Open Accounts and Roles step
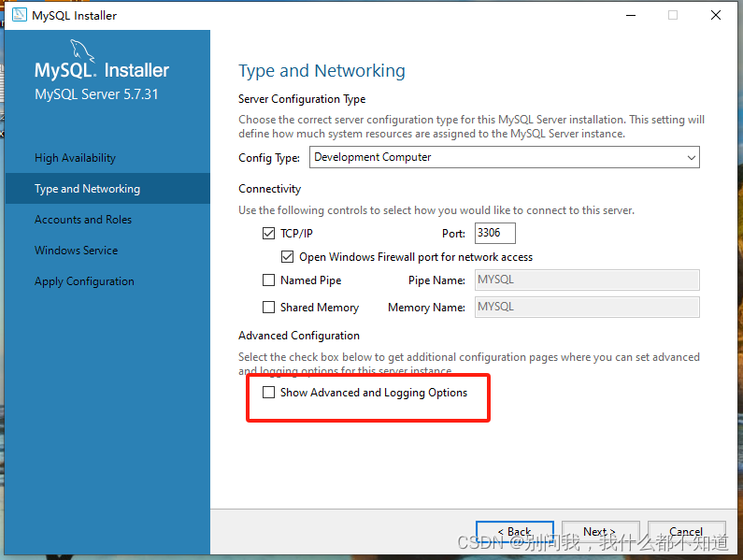Image resolution: width=743 pixels, height=560 pixels. (x=83, y=220)
